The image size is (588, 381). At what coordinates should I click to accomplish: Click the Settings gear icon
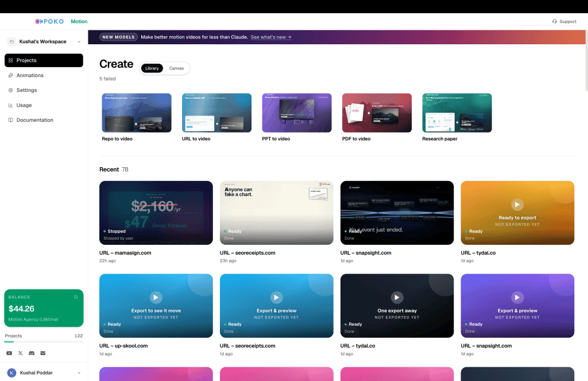coord(10,90)
